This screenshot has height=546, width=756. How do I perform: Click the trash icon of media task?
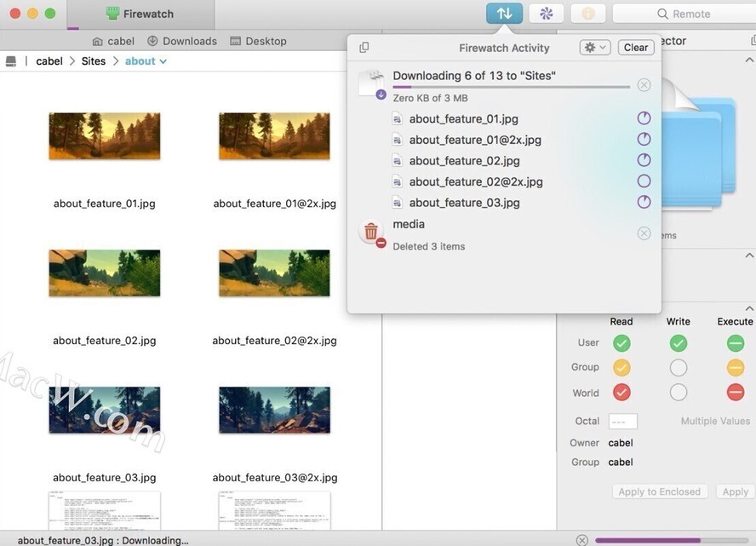[x=371, y=233]
